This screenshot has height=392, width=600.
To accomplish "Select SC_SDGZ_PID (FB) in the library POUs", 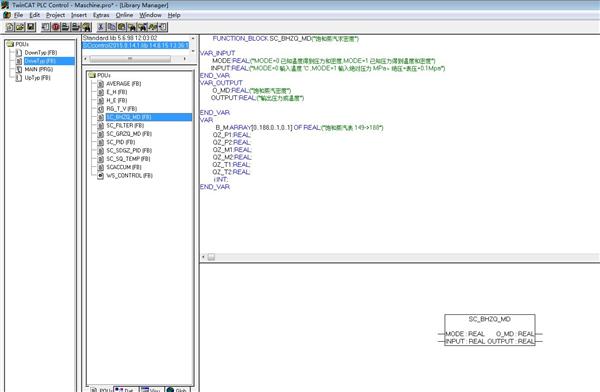I will coord(129,150).
